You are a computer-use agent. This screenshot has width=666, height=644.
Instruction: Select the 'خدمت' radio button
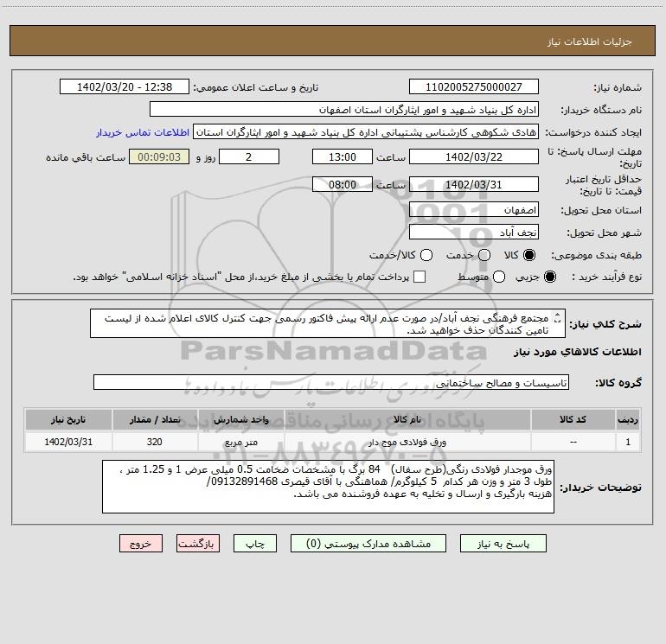[x=484, y=255]
